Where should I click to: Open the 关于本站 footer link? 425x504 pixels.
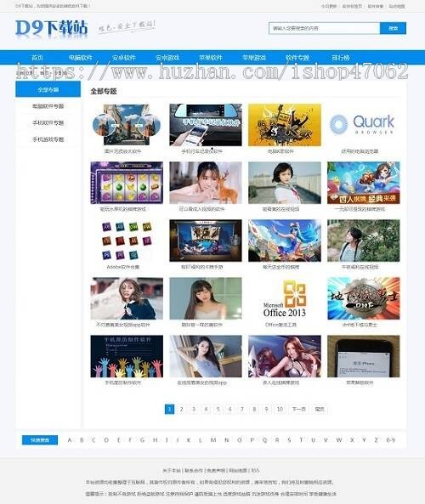(x=172, y=471)
